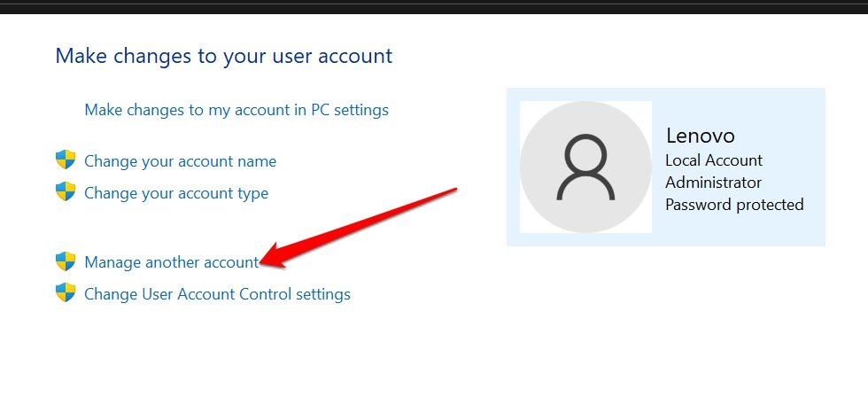Click the shield icon beside Change your account name
The width and height of the screenshot is (868, 397).
tap(66, 160)
